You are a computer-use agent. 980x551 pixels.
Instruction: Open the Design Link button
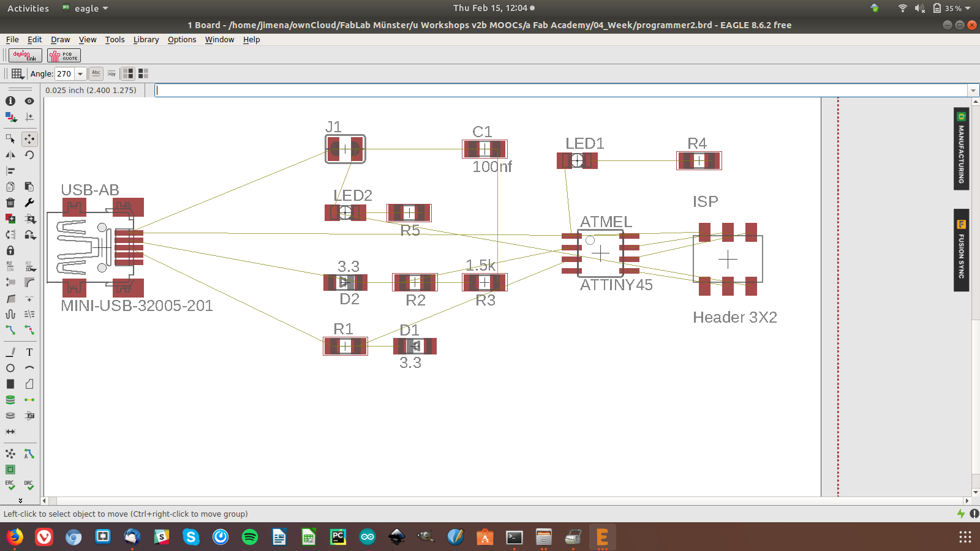pyautogui.click(x=25, y=56)
